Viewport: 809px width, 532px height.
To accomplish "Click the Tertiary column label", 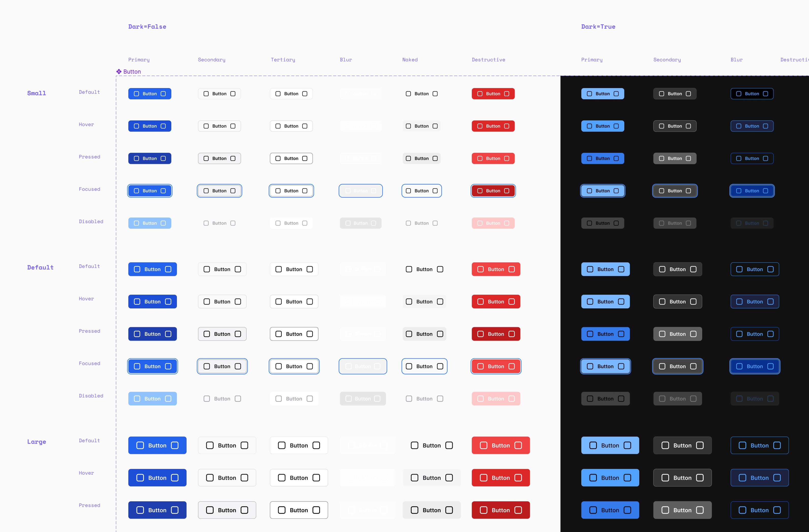I will tap(283, 59).
